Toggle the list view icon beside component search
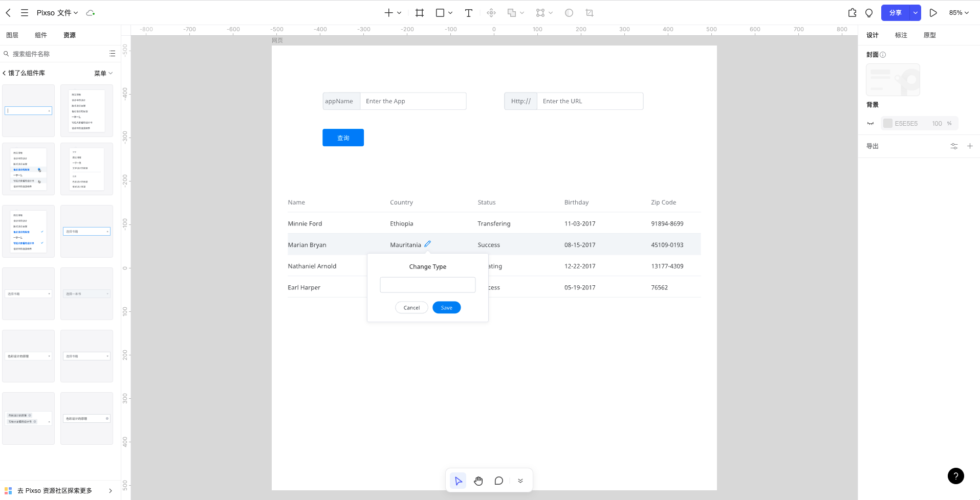This screenshot has width=980, height=500. click(112, 54)
